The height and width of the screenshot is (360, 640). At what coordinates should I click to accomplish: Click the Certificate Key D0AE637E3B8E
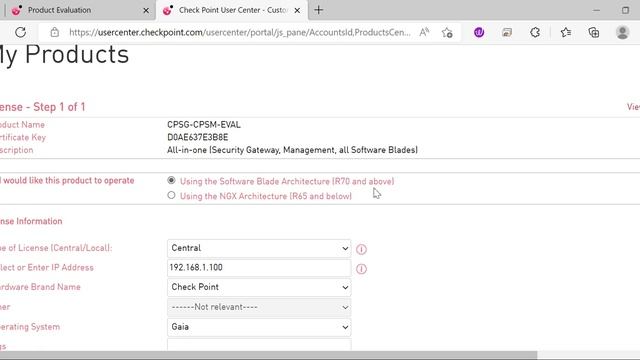coord(198,137)
